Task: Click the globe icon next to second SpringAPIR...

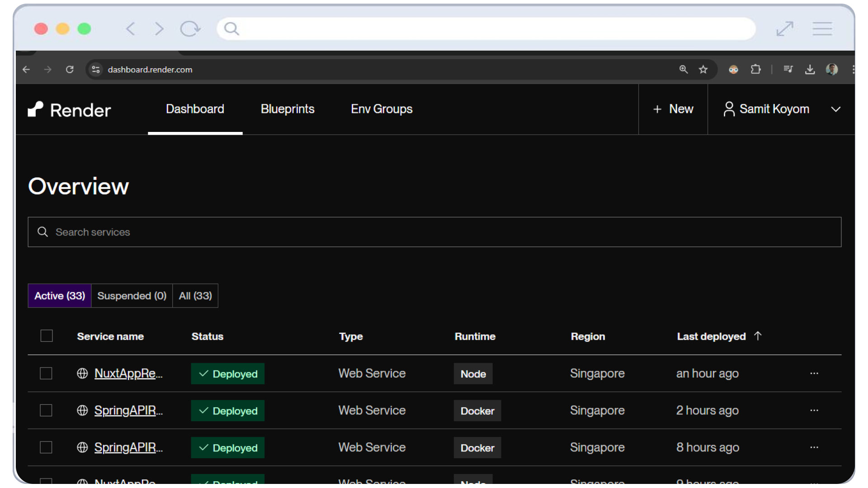Action: click(82, 447)
